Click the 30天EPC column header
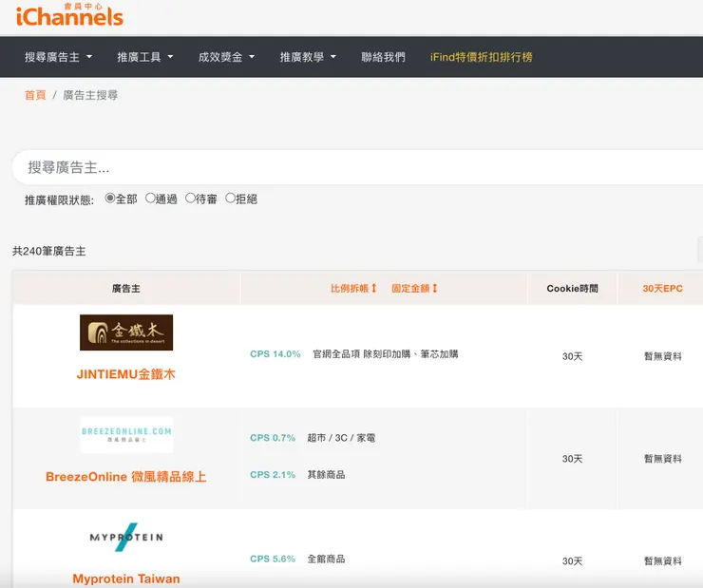This screenshot has height=588, width=703. [663, 288]
